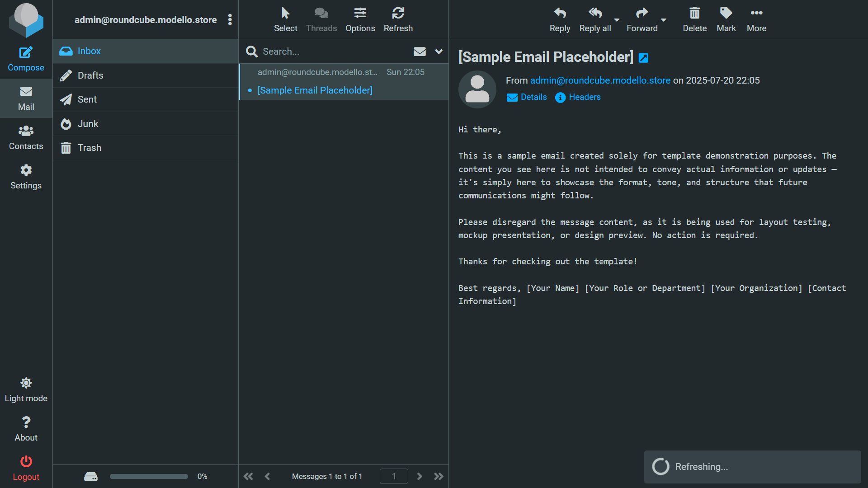Viewport: 868px width, 488px height.
Task: Go to the next page of messages
Action: (x=420, y=476)
